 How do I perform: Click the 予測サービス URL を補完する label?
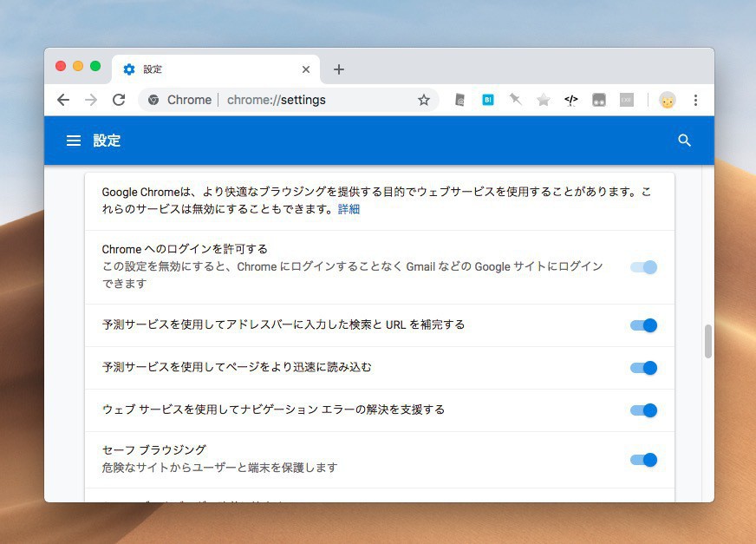pos(283,324)
